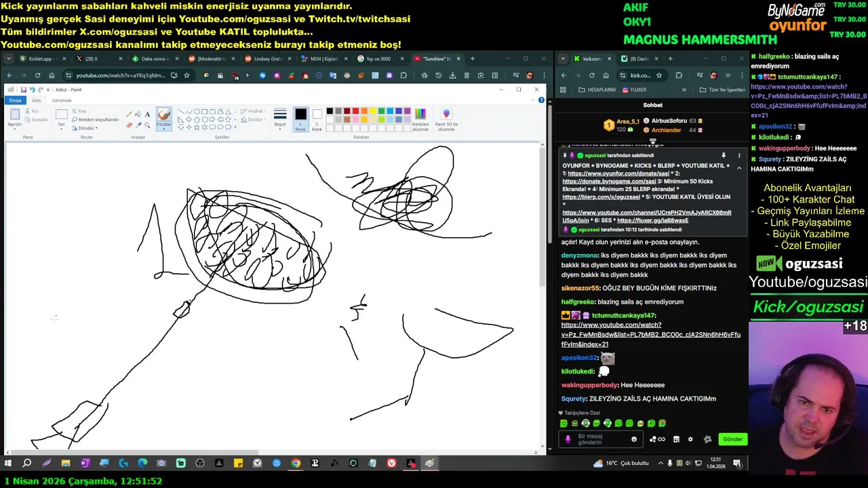Image resolution: width=868 pixels, height=488 pixels.
Task: Click the Undo arrow in Paint title bar
Action: (x=32, y=89)
